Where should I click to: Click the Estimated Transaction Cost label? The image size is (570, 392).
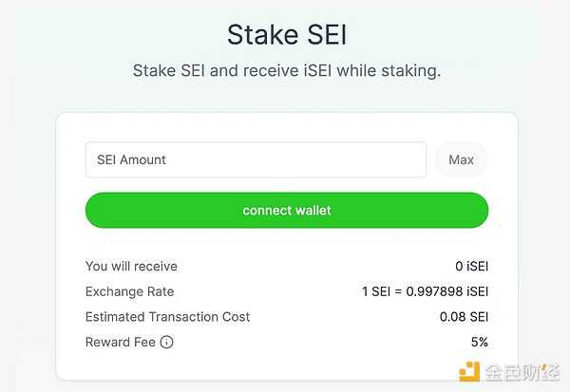[x=167, y=317]
